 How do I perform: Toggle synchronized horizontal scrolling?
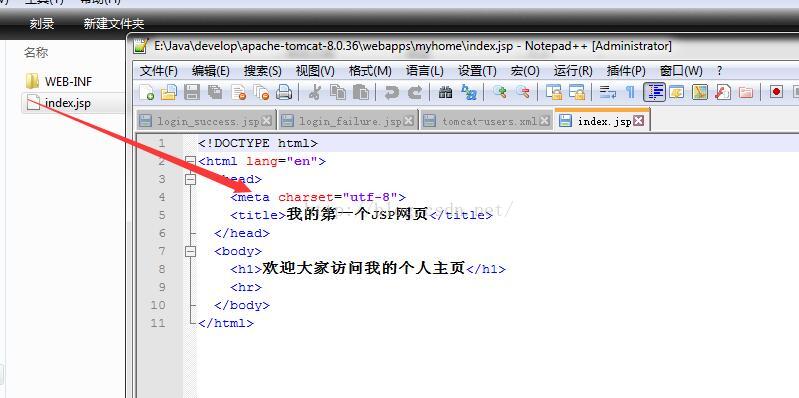click(577, 92)
